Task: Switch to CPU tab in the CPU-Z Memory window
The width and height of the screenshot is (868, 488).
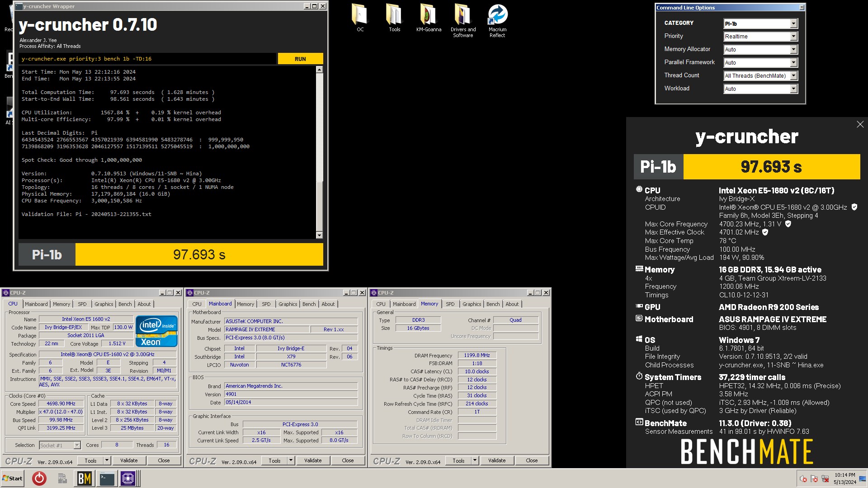Action: point(381,304)
